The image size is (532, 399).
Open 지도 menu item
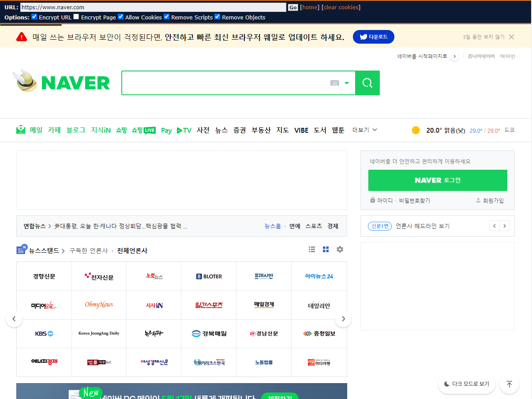[283, 130]
